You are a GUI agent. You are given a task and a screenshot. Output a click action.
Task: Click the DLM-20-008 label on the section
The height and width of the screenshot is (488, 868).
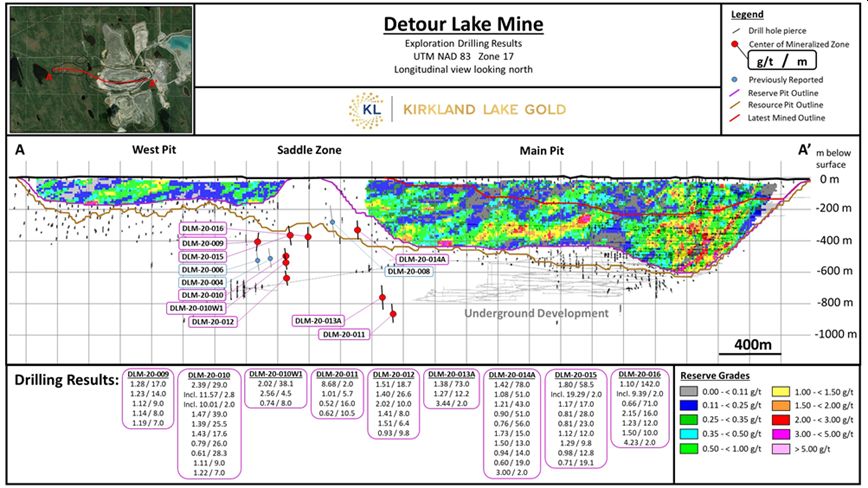tap(409, 272)
